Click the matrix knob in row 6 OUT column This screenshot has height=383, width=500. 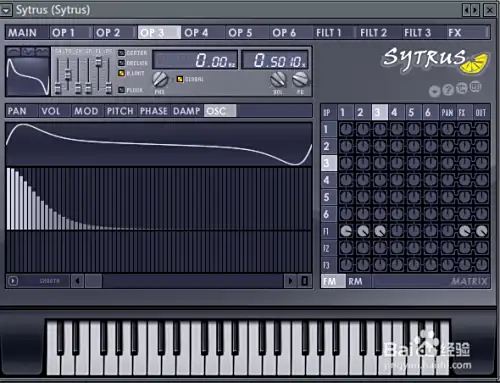tap(481, 214)
